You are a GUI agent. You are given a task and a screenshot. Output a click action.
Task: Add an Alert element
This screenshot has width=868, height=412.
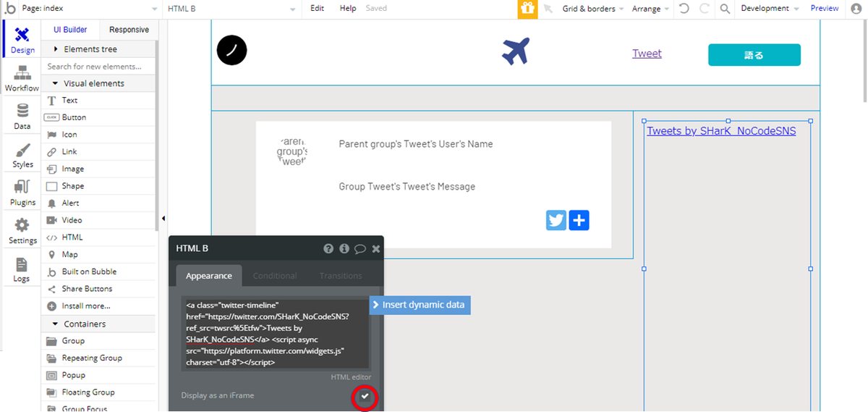click(x=98, y=203)
